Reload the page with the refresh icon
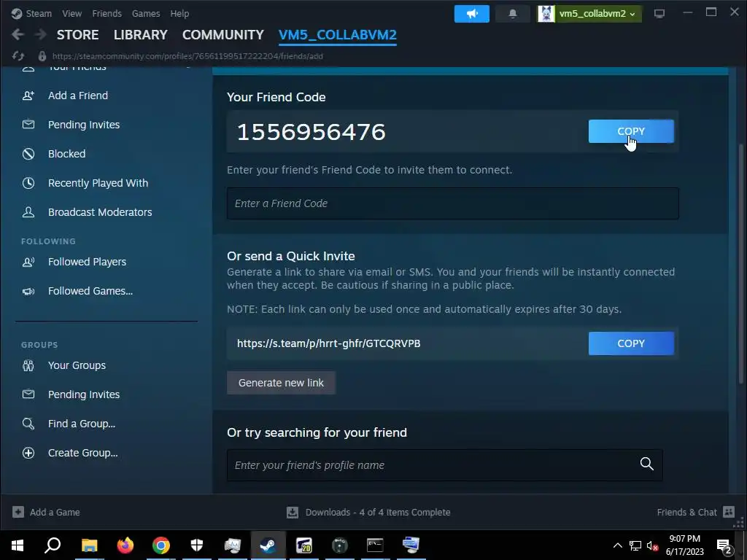 point(18,56)
